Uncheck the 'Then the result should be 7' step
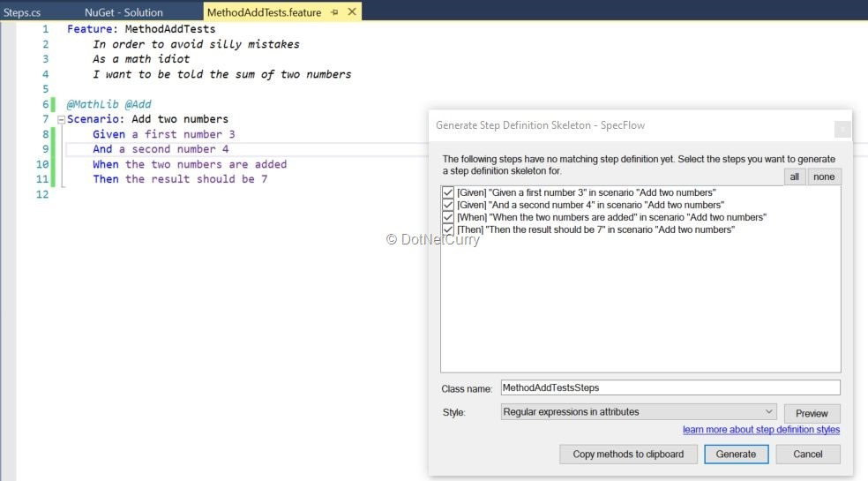The image size is (868, 481). coord(448,229)
